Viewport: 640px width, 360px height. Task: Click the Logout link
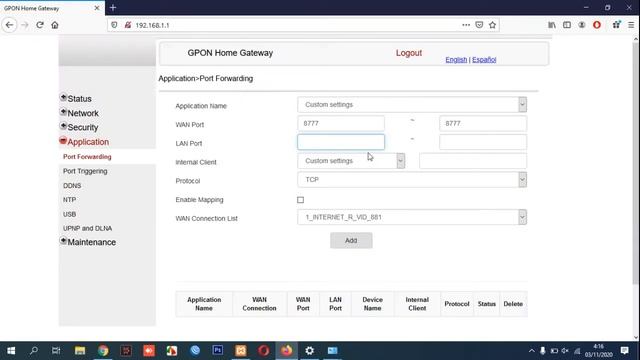409,53
